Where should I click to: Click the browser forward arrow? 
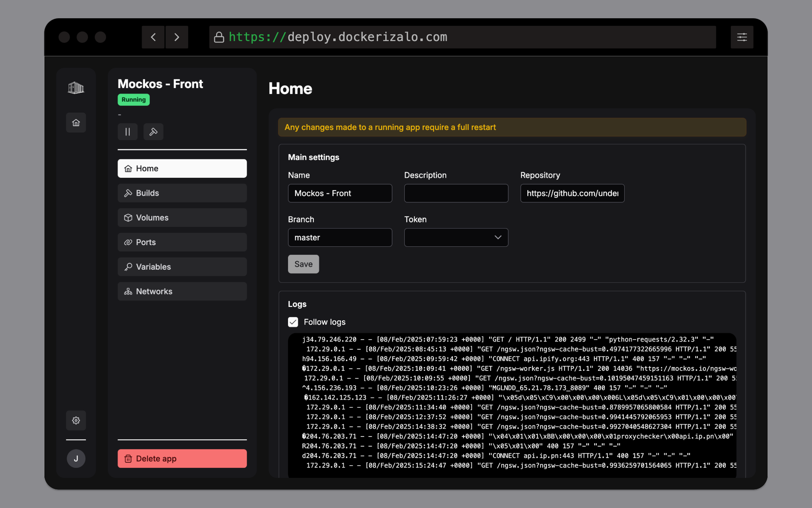click(177, 37)
